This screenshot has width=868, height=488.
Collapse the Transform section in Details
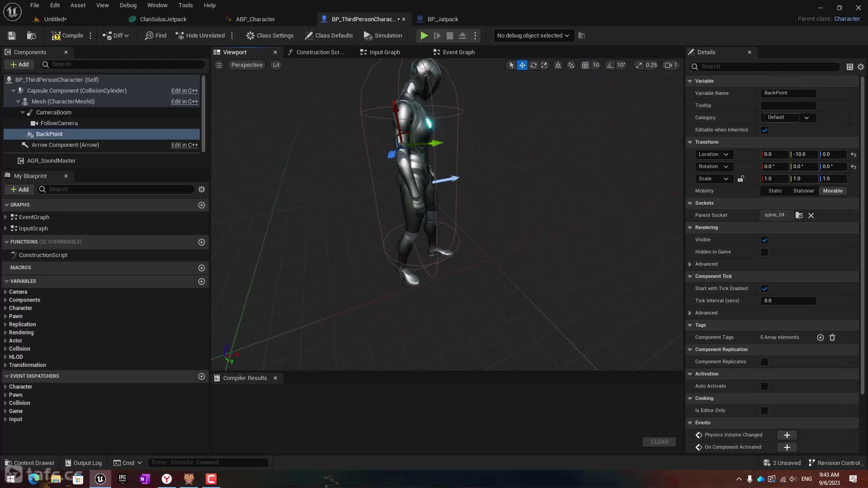pos(690,142)
